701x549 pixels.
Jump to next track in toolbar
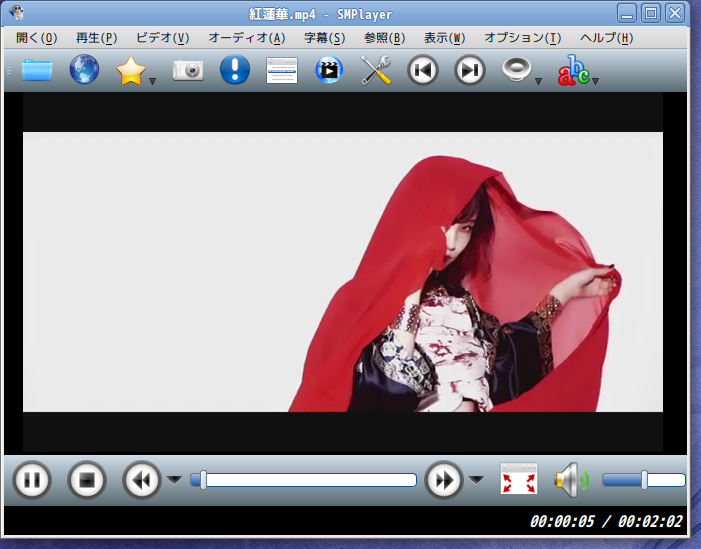coord(469,70)
